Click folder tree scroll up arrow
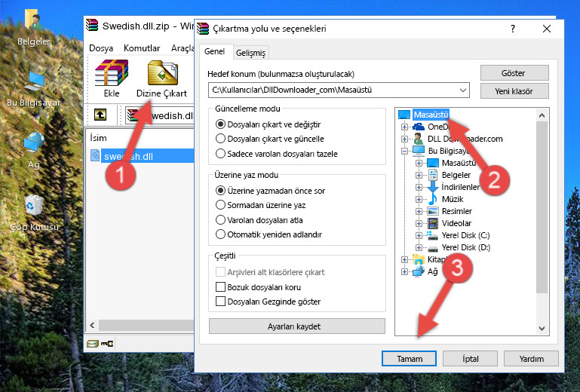This screenshot has height=392, width=580. point(542,115)
